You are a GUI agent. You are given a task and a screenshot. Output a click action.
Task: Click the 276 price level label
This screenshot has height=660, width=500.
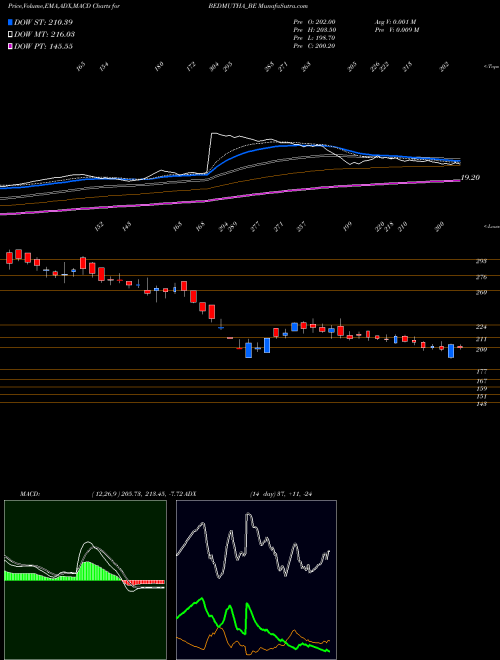481,277
